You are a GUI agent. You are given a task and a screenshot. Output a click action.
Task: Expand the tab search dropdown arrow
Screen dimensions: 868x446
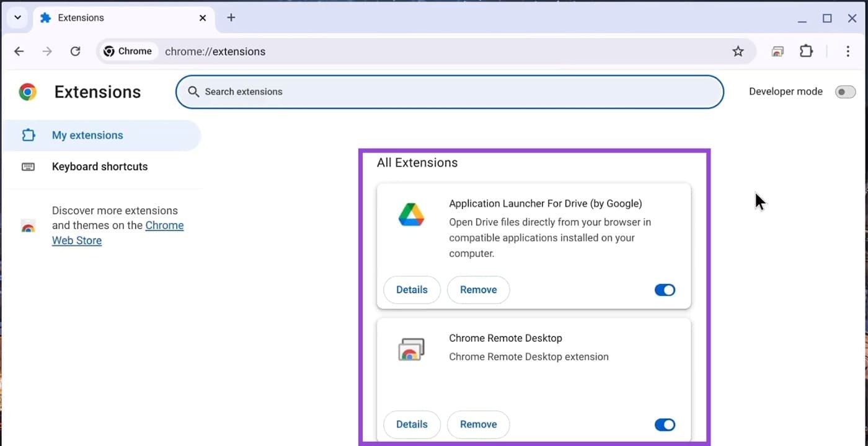[x=17, y=17]
